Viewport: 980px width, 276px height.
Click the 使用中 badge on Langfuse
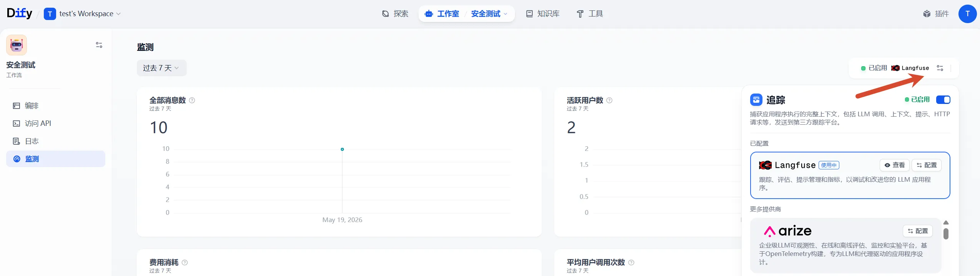coord(829,165)
